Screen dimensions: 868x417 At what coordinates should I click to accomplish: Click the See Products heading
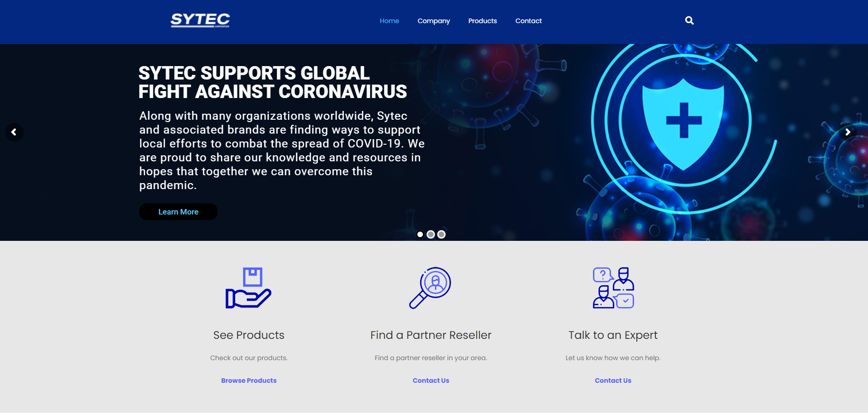click(x=249, y=335)
